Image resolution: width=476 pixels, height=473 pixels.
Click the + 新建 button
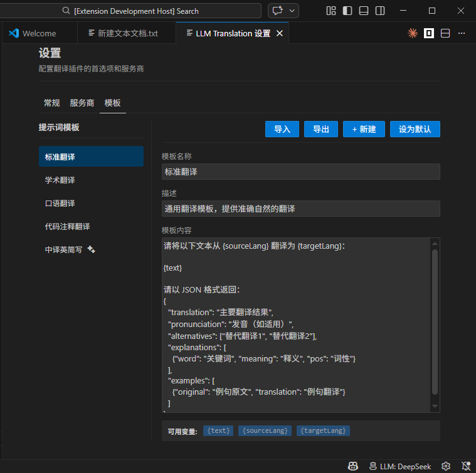[364, 129]
